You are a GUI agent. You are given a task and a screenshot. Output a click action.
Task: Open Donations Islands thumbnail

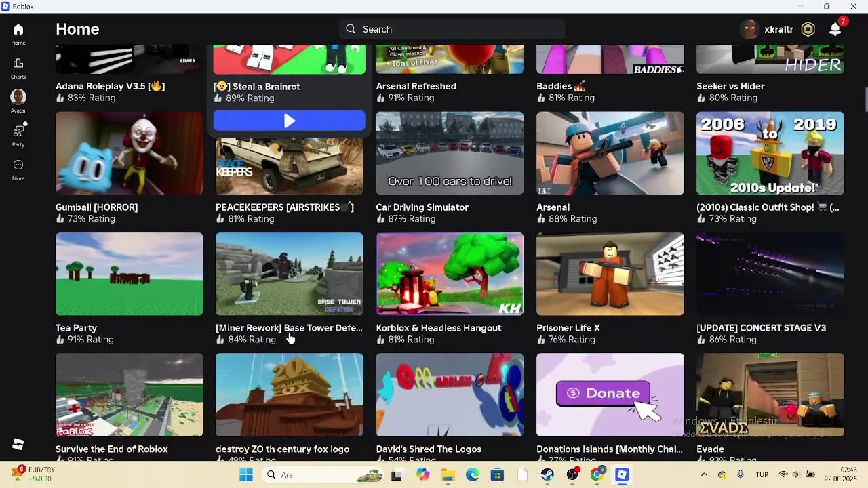click(x=610, y=395)
